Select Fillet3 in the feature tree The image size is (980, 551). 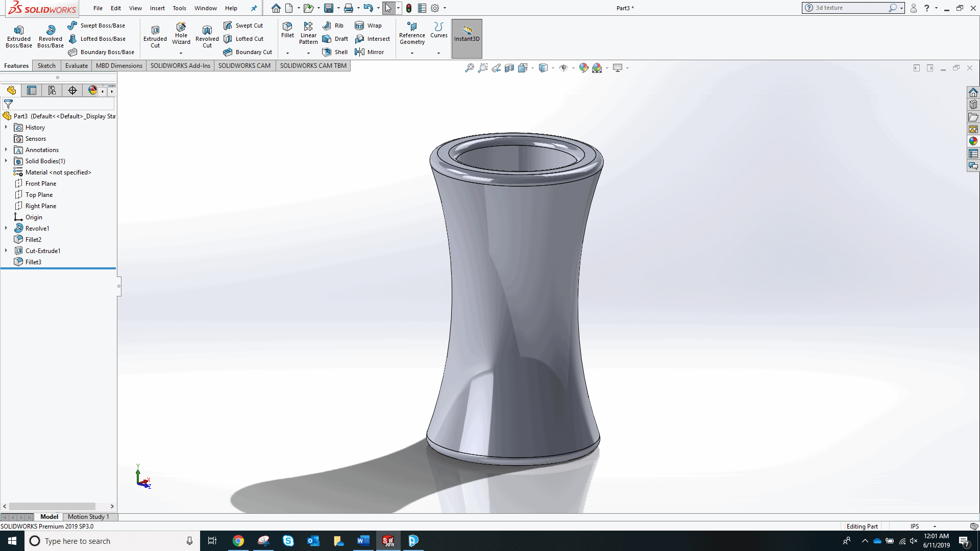pyautogui.click(x=33, y=262)
